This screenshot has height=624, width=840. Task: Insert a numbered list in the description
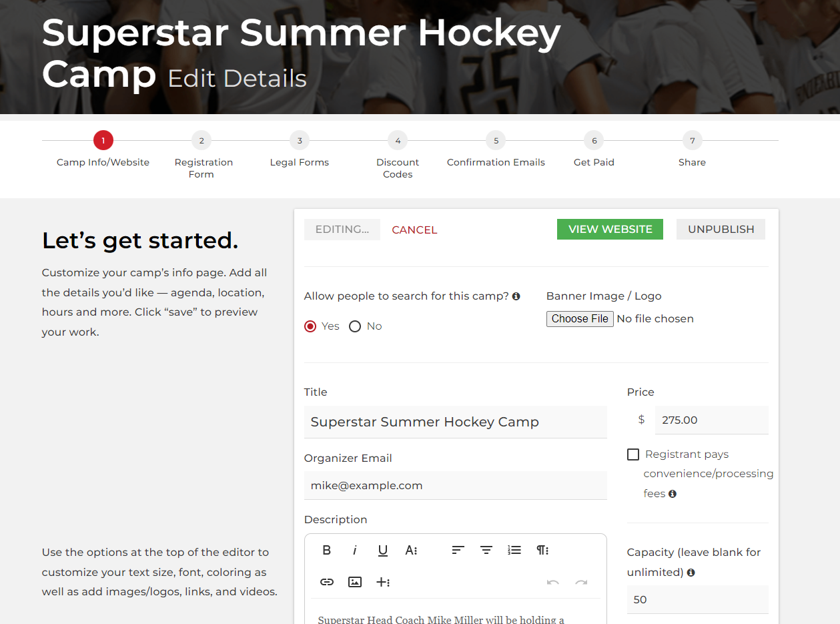coord(514,550)
